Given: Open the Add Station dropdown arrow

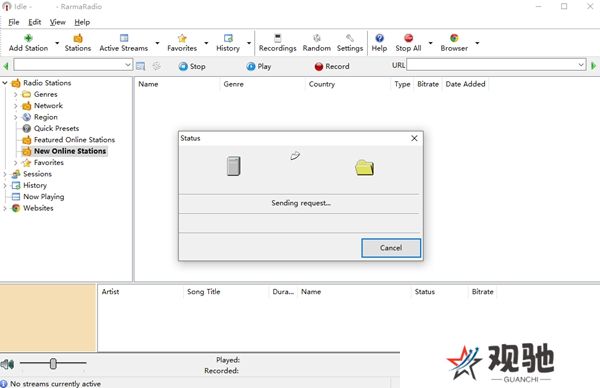Looking at the screenshot, I should (x=57, y=43).
